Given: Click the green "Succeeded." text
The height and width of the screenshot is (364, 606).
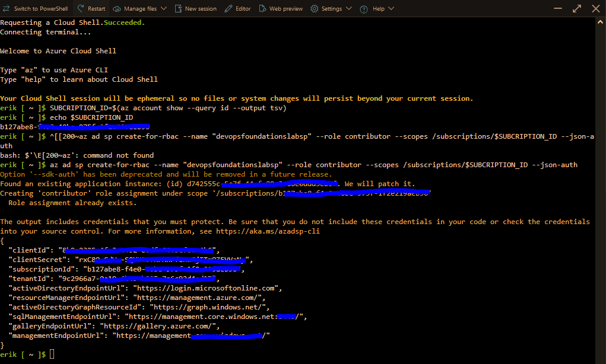Looking at the screenshot, I should click(125, 23).
